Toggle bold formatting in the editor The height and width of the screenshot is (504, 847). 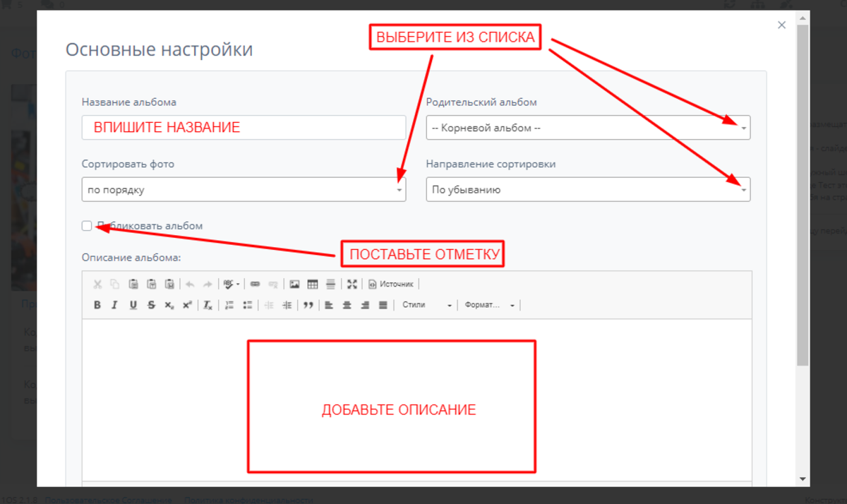pos(97,305)
